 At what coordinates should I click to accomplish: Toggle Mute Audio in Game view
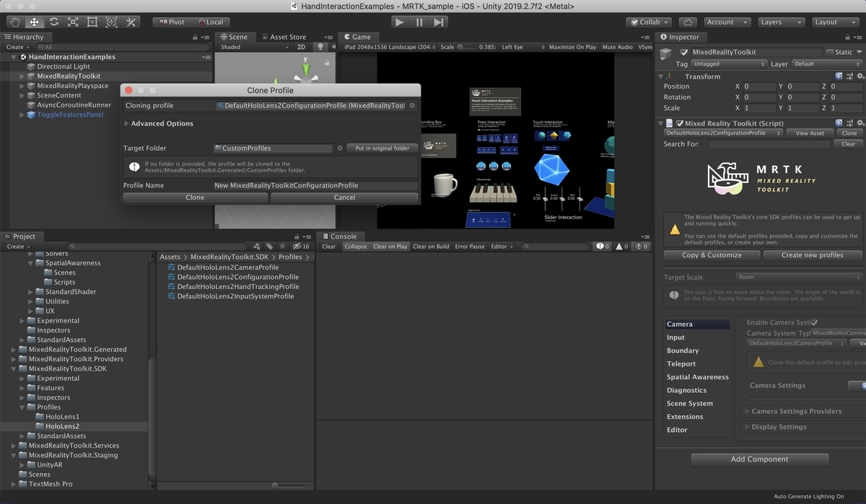point(618,47)
